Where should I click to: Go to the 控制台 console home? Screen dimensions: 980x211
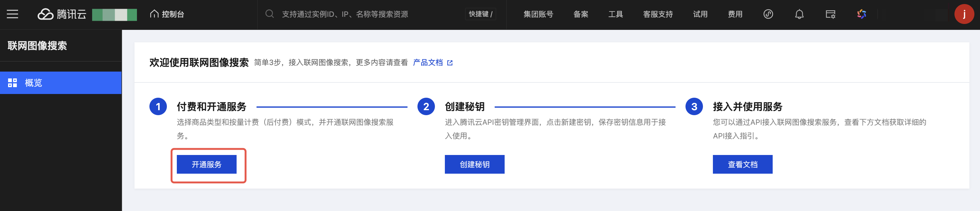point(167,14)
